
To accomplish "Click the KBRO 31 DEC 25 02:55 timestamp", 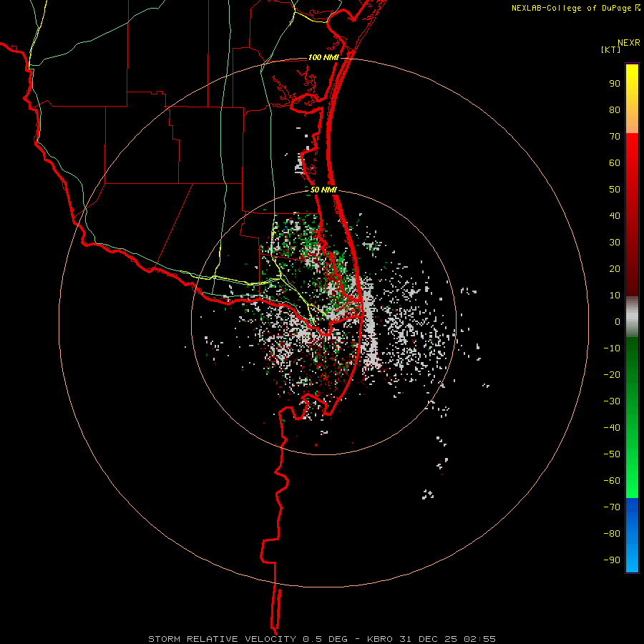I will pos(431,639).
